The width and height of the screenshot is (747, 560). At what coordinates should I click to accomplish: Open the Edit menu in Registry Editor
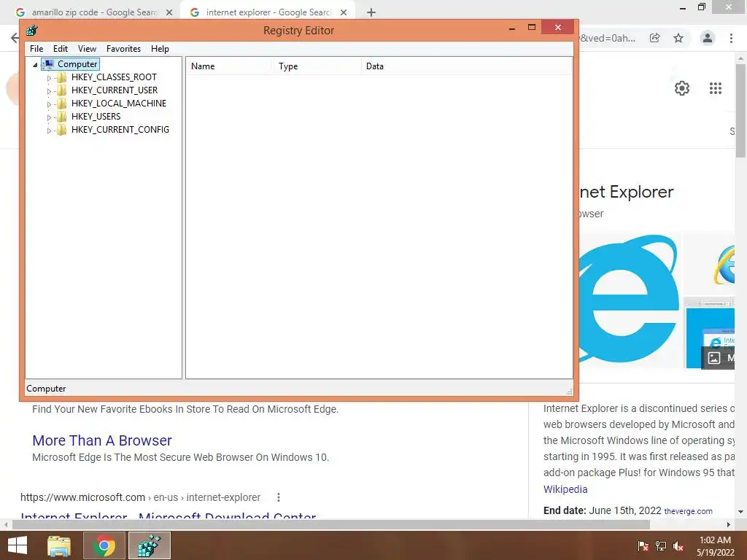pos(61,49)
